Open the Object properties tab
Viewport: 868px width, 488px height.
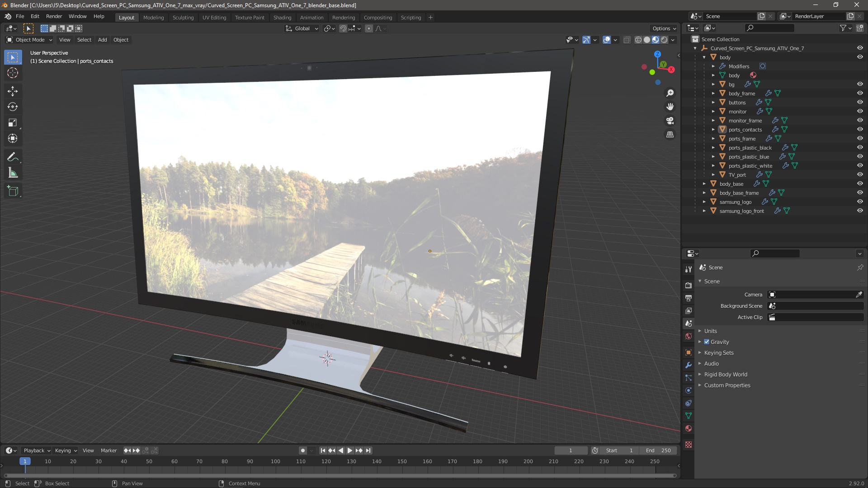click(x=689, y=352)
